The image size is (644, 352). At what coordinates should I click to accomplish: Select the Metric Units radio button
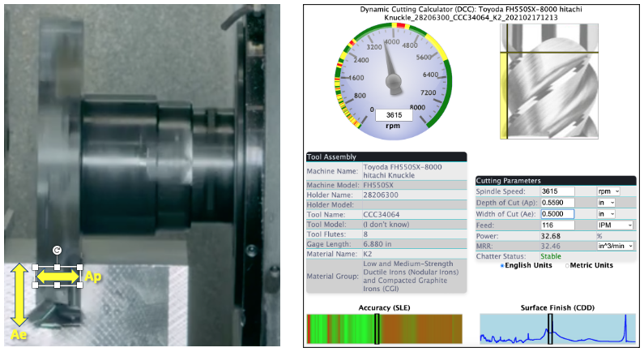567,266
